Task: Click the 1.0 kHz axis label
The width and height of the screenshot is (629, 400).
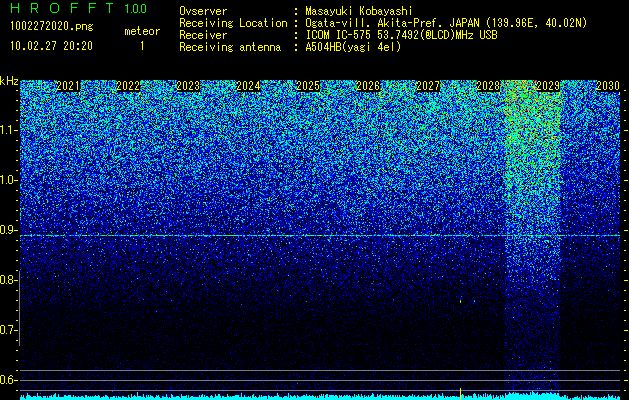Action: coord(9,180)
